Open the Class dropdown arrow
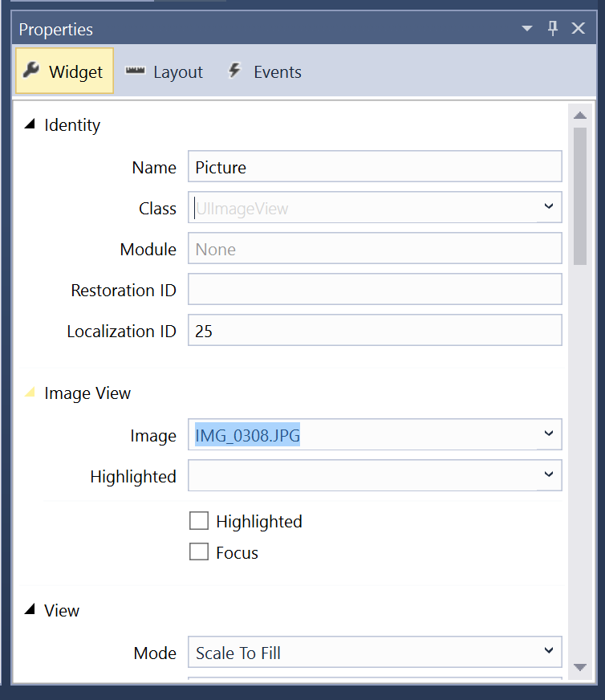Viewport: 605px width, 700px height. tap(549, 206)
